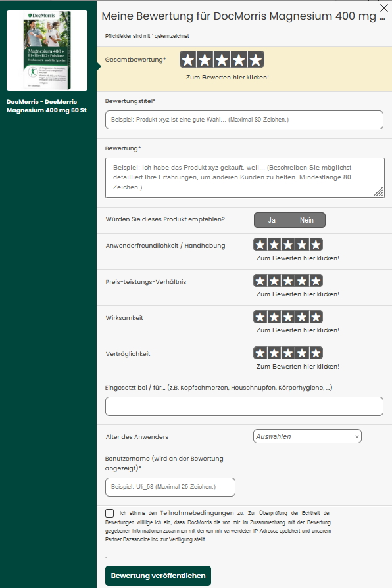Screen dimensions: 392x588
Task: Give three stars for Gesamtbewertung
Action: [x=222, y=60]
